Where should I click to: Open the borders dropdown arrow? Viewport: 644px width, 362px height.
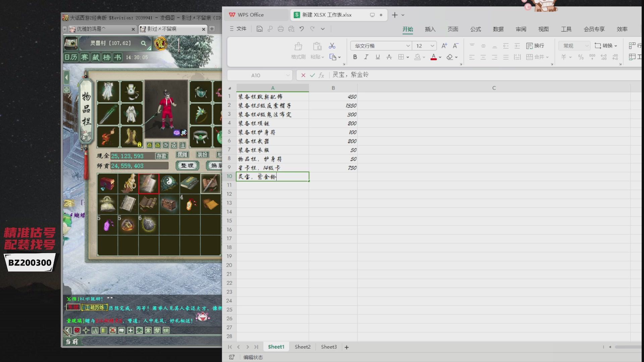coord(408,57)
